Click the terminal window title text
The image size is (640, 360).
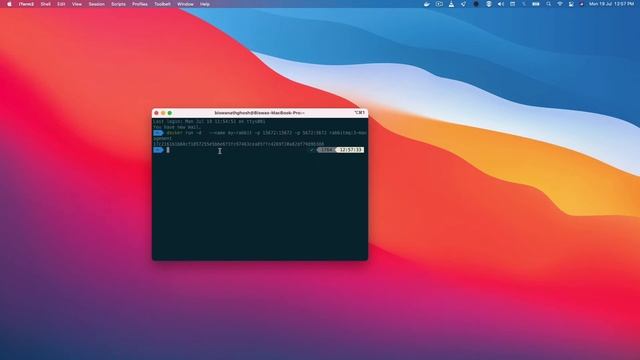tap(260, 113)
